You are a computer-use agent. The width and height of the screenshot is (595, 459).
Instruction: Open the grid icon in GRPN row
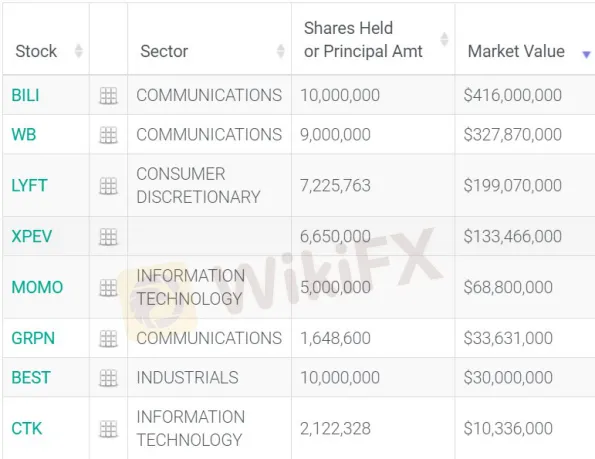[108, 339]
